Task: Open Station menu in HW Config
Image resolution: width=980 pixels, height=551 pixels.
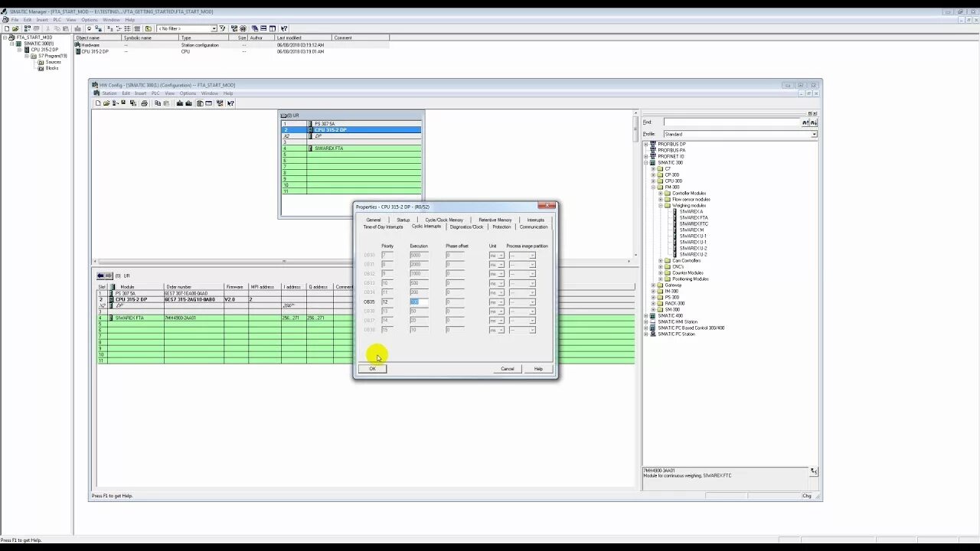Action: click(x=109, y=93)
